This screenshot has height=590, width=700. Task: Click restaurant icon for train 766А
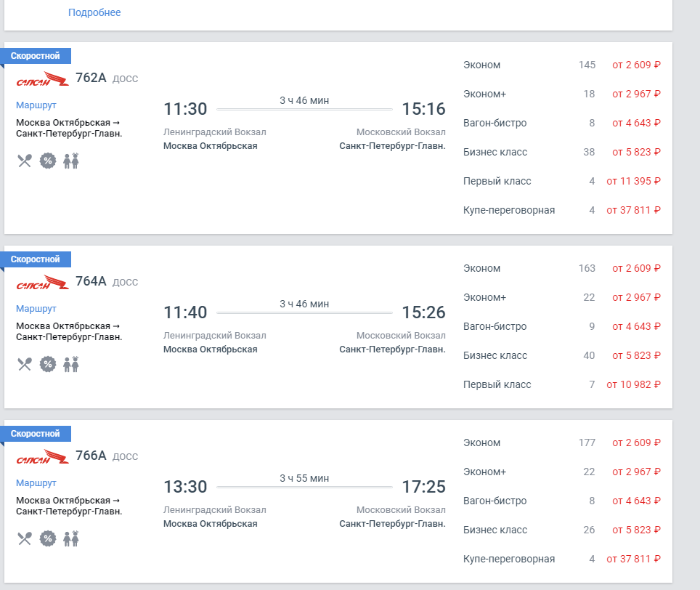(x=25, y=538)
